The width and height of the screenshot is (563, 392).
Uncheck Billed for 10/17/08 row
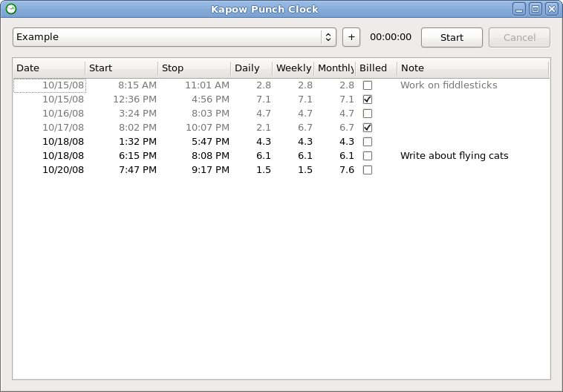368,128
